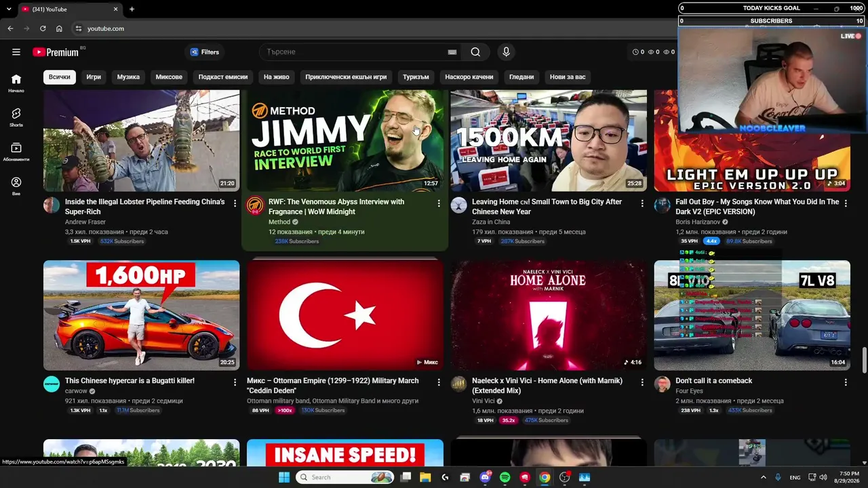868x488 pixels.
Task: Play the 1,600HP orange hypercar thumbnail
Action: [x=141, y=315]
